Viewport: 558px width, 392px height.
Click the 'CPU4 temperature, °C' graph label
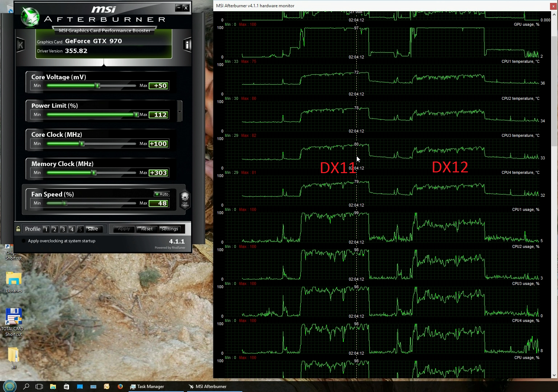520,172
